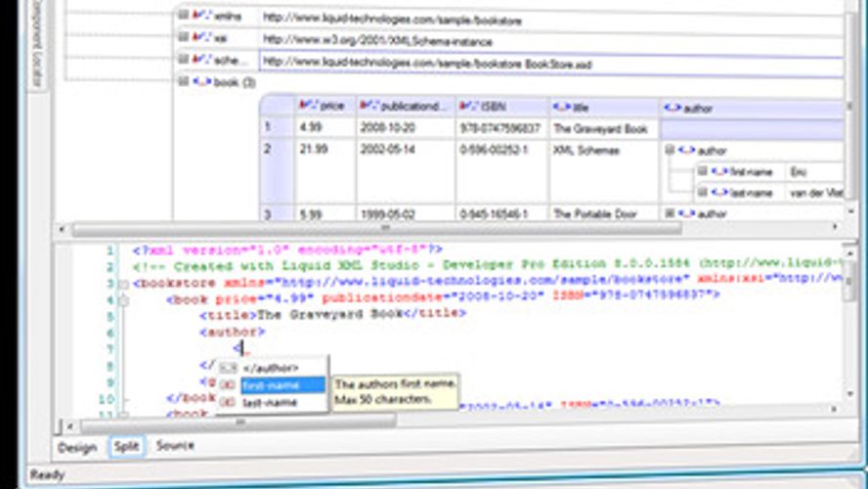The width and height of the screenshot is (868, 489).
Task: Click the 4.99 price cell
Action: click(x=325, y=128)
